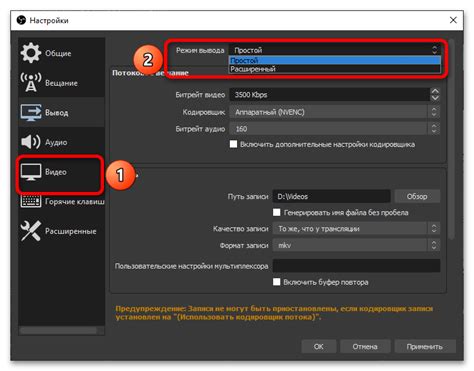This screenshot has height=371, width=474.
Task: Click the OBS logo in title bar
Action: coord(21,20)
